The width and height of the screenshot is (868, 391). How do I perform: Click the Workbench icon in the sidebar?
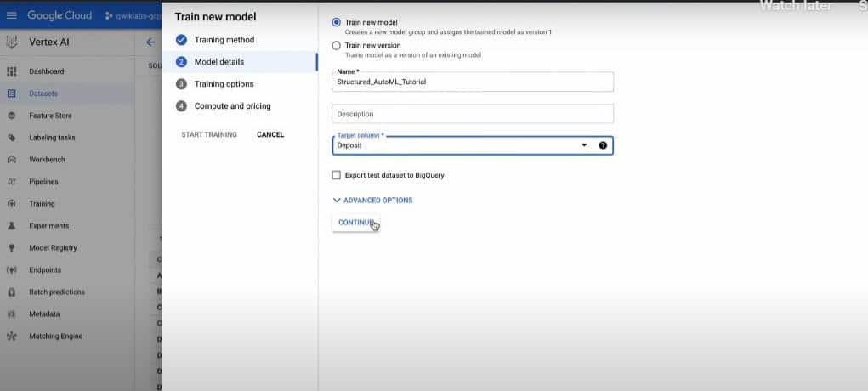click(x=12, y=160)
